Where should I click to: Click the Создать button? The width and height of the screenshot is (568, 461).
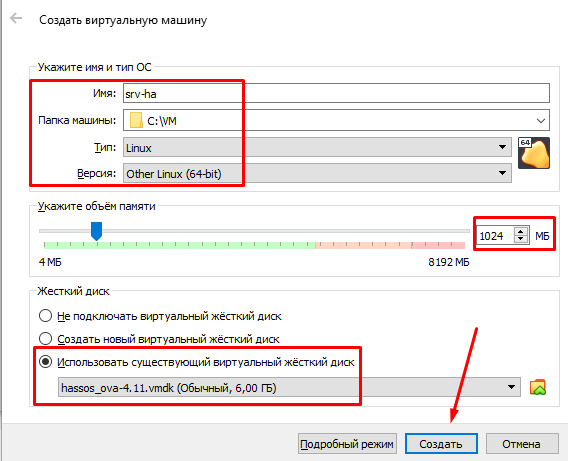441,444
